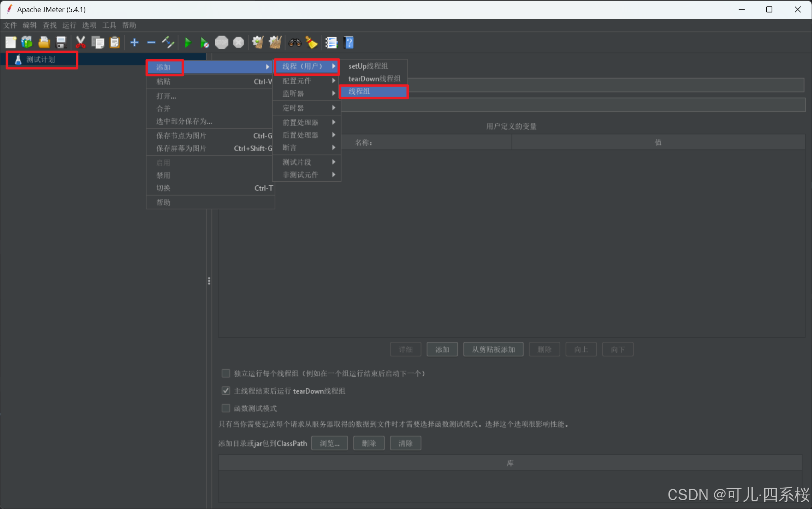Uncheck 主线程结束后运行 tearDown线程组 checkbox

226,391
